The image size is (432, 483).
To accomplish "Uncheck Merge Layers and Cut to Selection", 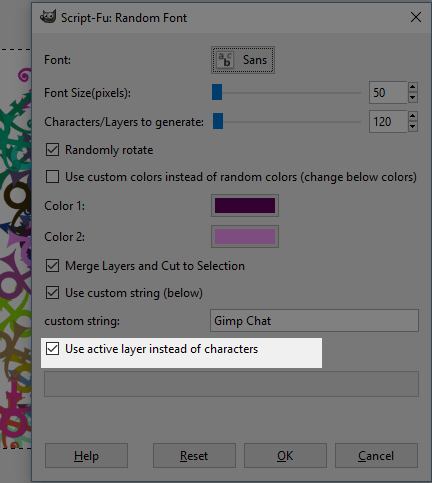I will pos(53,266).
